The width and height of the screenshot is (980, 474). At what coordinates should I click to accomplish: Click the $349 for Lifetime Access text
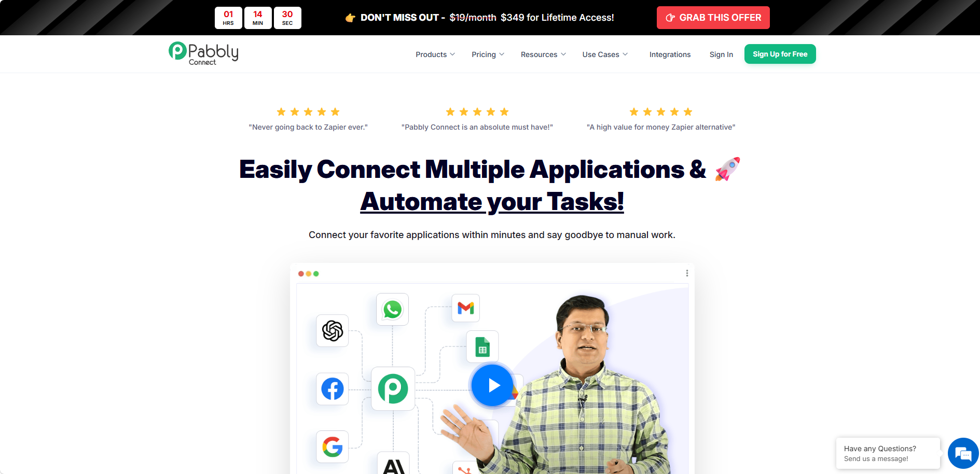[x=557, y=18]
